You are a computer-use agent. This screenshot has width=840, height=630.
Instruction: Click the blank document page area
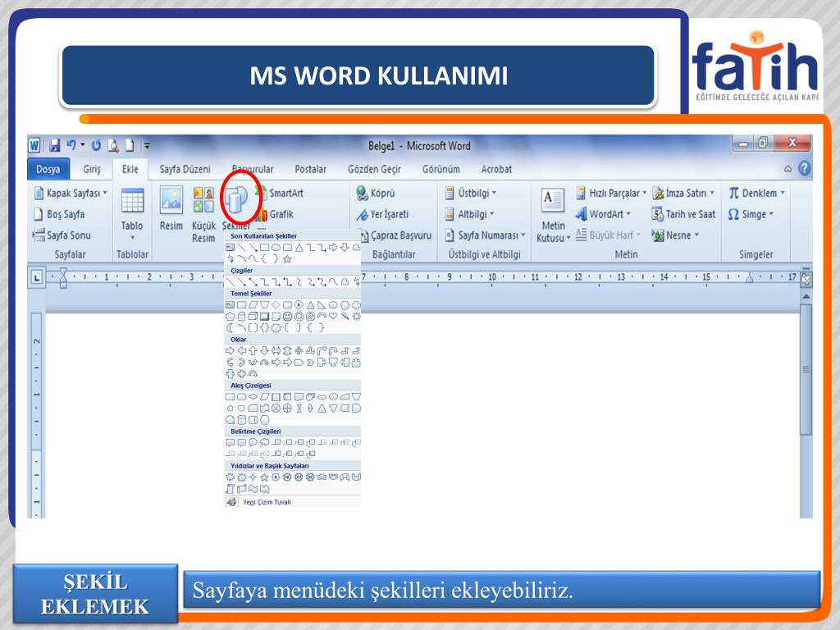(x=578, y=415)
